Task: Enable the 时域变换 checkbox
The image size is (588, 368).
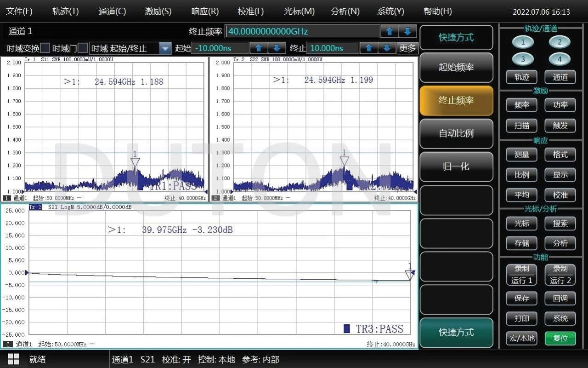Action: [45, 48]
